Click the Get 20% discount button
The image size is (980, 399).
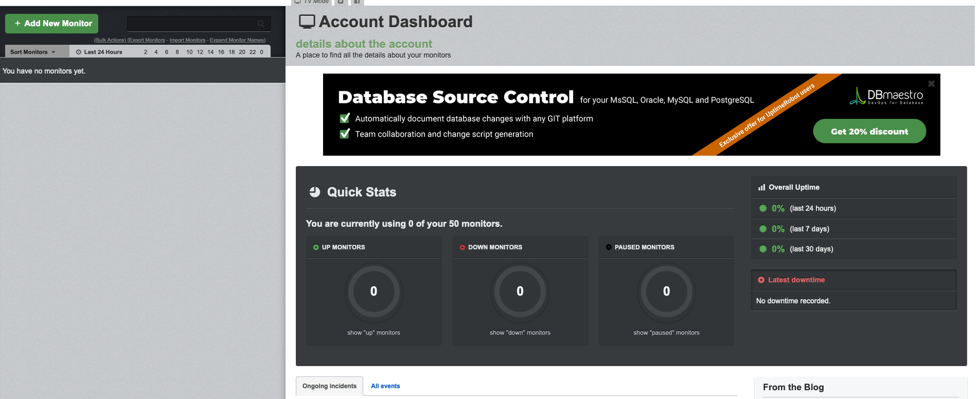pos(869,132)
